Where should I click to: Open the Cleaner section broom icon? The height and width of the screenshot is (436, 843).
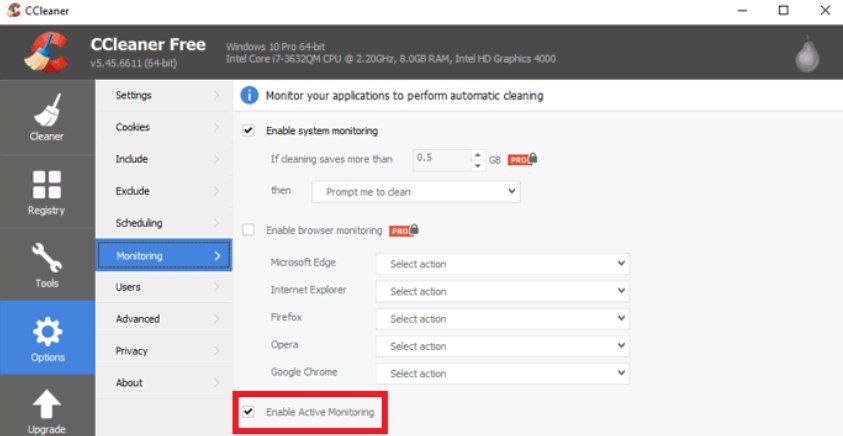[x=47, y=111]
